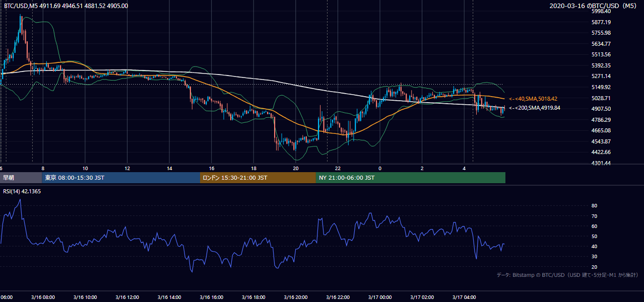Screen dimensions: 644x302
Task: Click the 3/17 04:00 bottom time label
Action: pos(464,297)
